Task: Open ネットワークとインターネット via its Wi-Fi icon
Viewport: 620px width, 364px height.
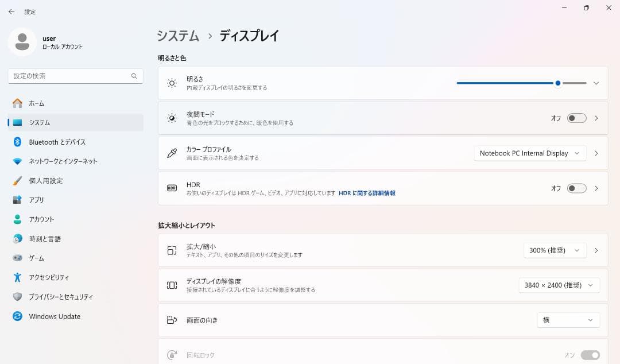Action: (x=17, y=161)
